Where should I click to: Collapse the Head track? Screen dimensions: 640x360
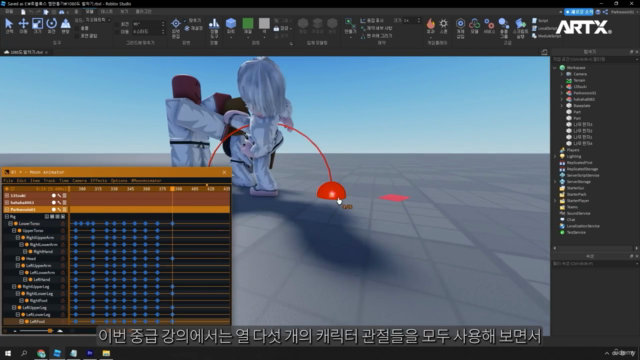18,258
